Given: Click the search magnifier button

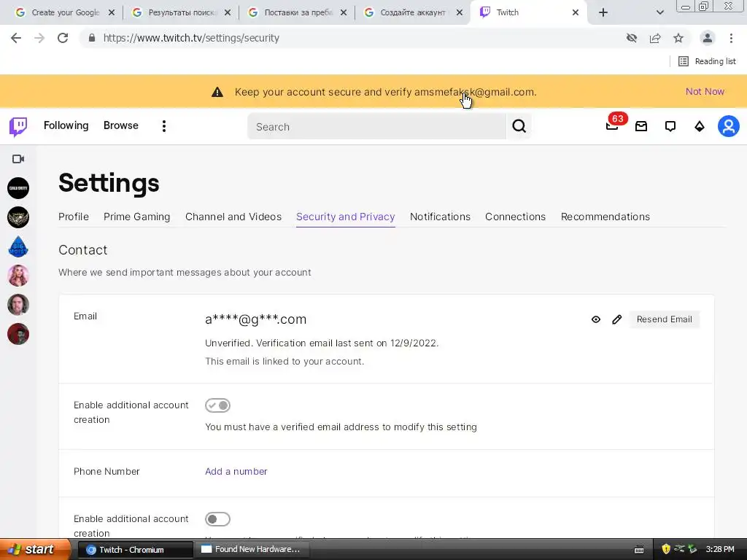Looking at the screenshot, I should click(x=519, y=126).
